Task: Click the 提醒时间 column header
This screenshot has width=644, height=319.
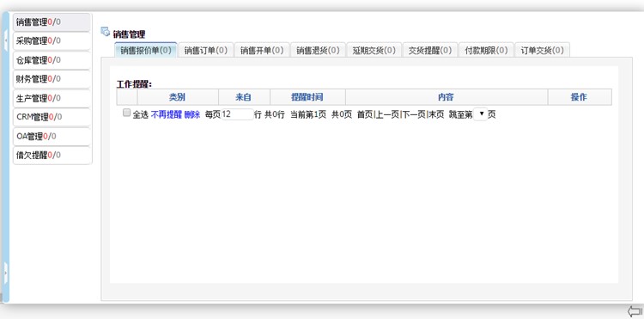Action: [x=307, y=97]
